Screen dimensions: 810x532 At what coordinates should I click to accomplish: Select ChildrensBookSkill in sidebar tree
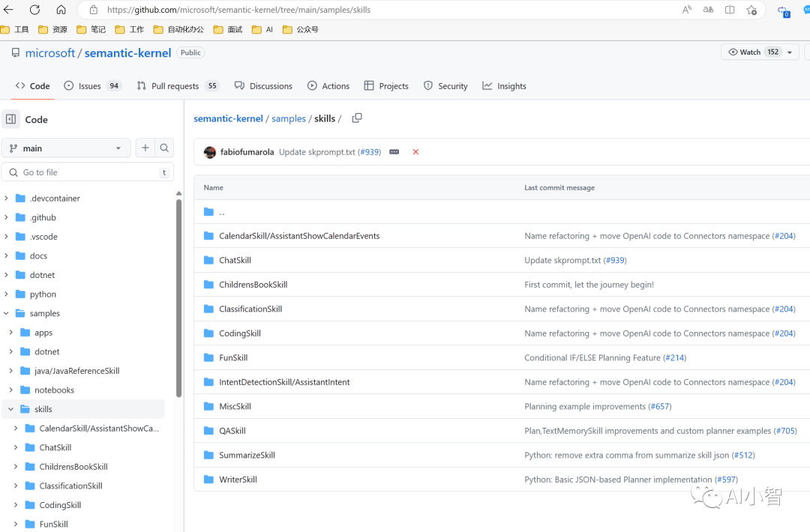coord(73,467)
